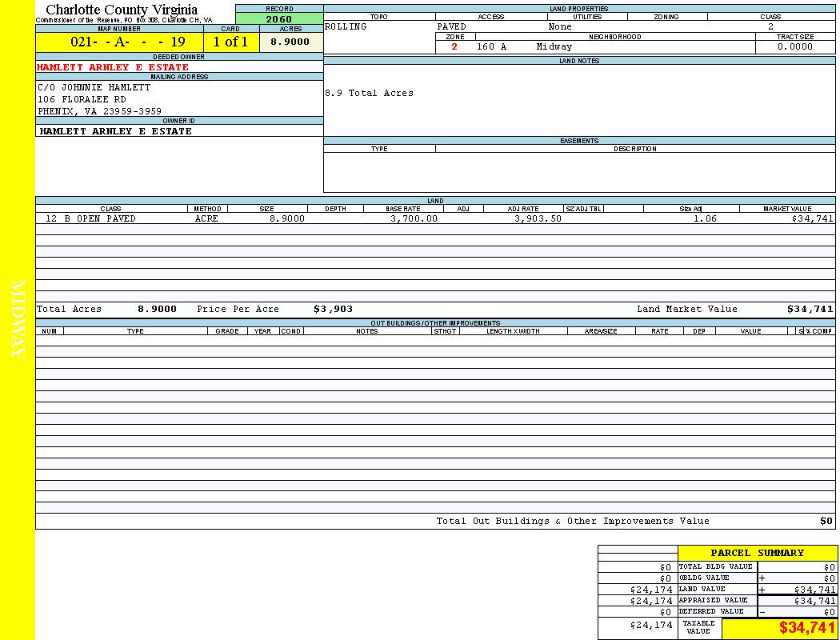Image resolution: width=840 pixels, height=640 pixels.
Task: Click the 8.9000 value under Acres header
Action: tap(290, 42)
